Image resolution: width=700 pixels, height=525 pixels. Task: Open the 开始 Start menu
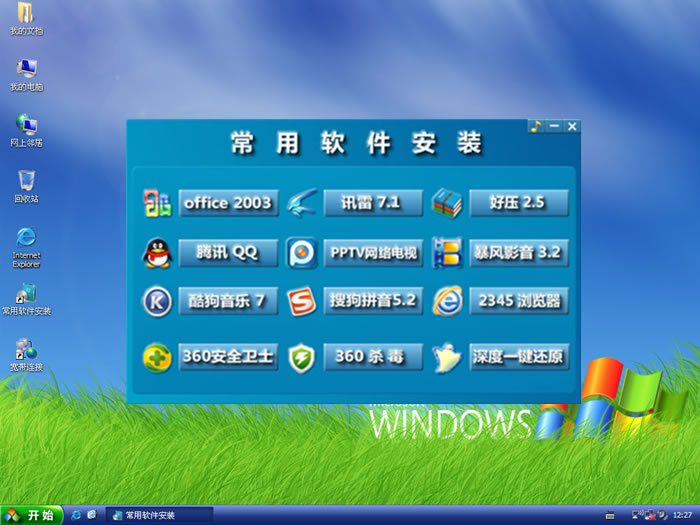pyautogui.click(x=31, y=516)
